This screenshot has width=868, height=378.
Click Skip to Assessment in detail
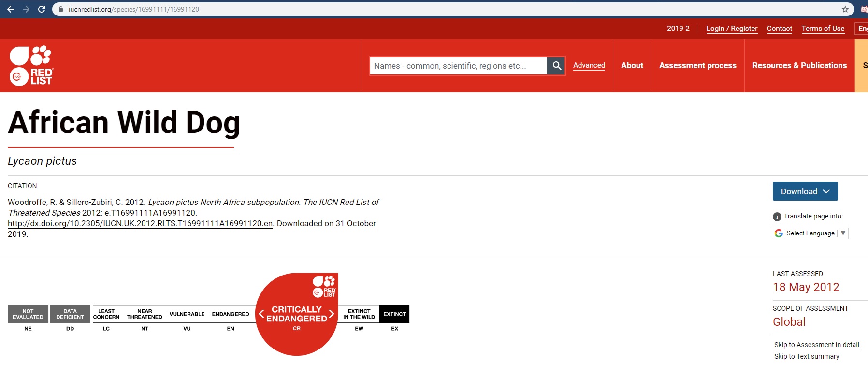click(x=817, y=345)
